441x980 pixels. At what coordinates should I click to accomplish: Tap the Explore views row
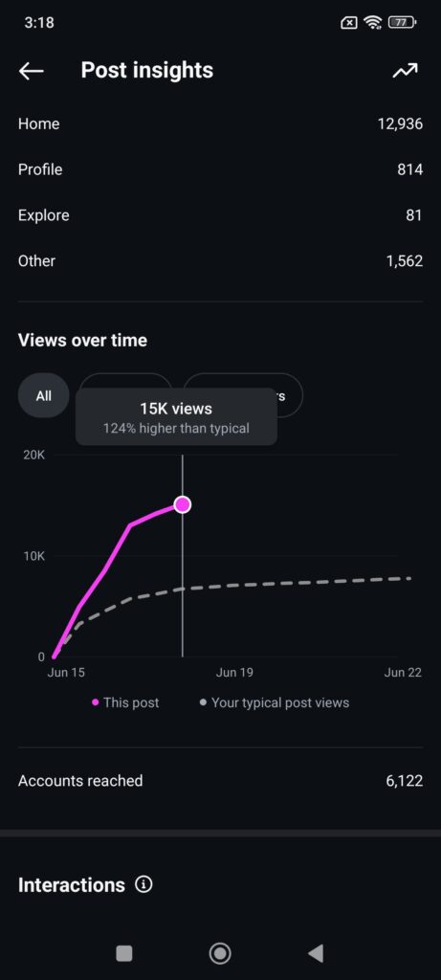pos(220,215)
